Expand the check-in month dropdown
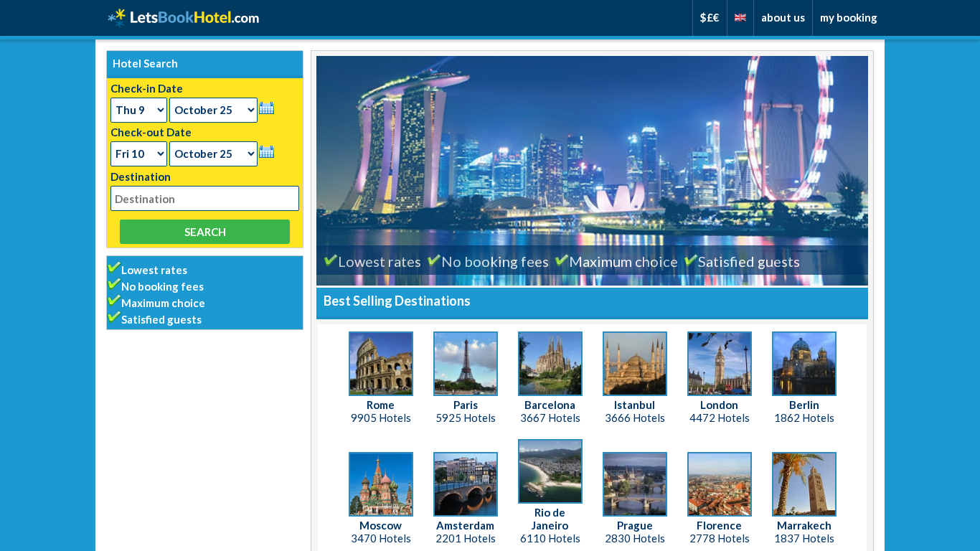The image size is (980, 551). click(213, 110)
